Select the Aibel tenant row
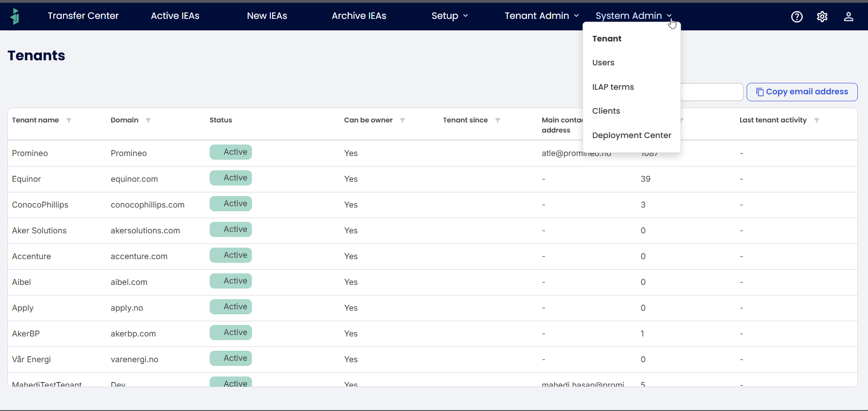The height and width of the screenshot is (411, 868). [x=432, y=282]
